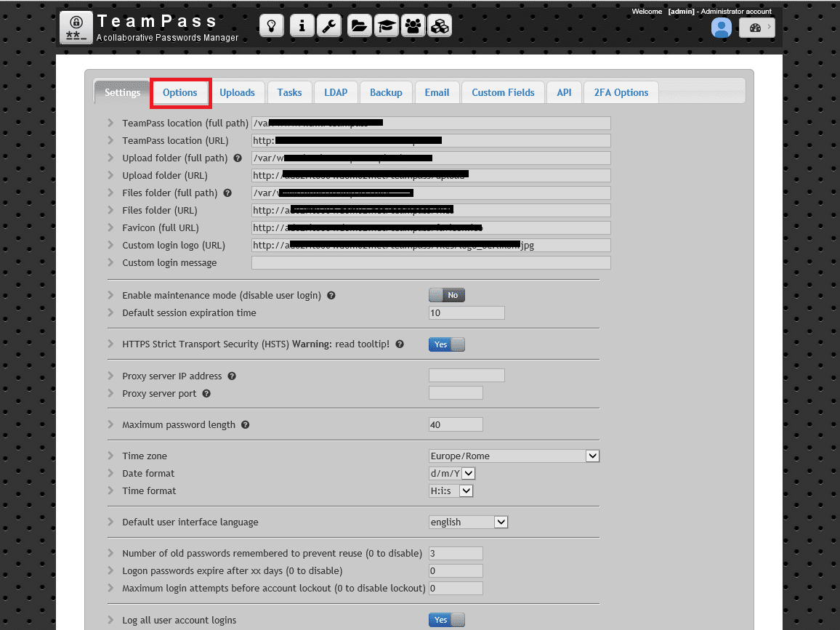Click the Custom login logo URL field

pos(431,246)
